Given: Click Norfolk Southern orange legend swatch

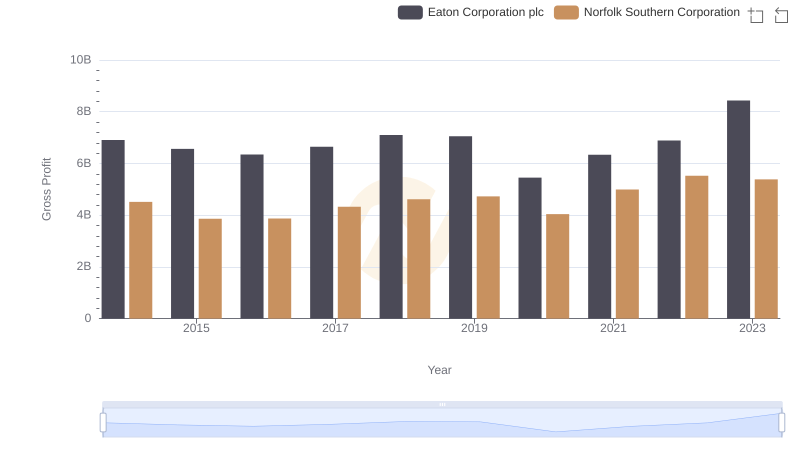Looking at the screenshot, I should tap(566, 12).
